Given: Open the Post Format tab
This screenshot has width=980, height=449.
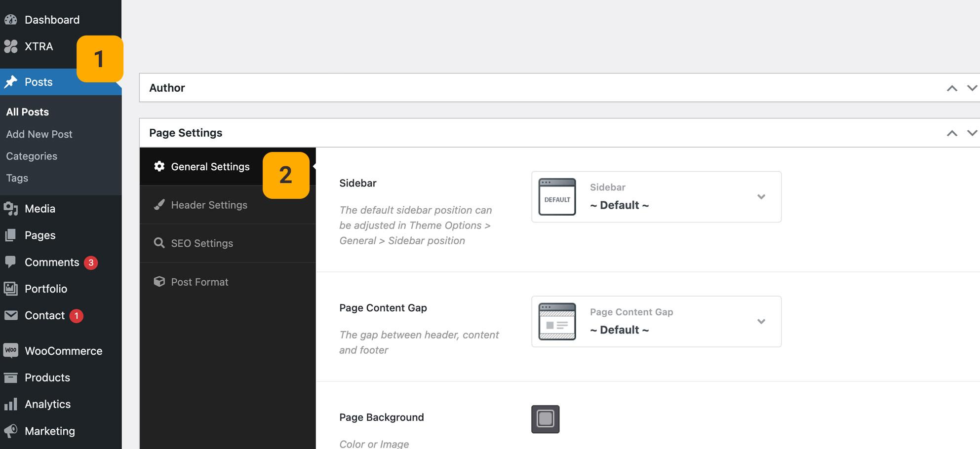Looking at the screenshot, I should tap(199, 282).
